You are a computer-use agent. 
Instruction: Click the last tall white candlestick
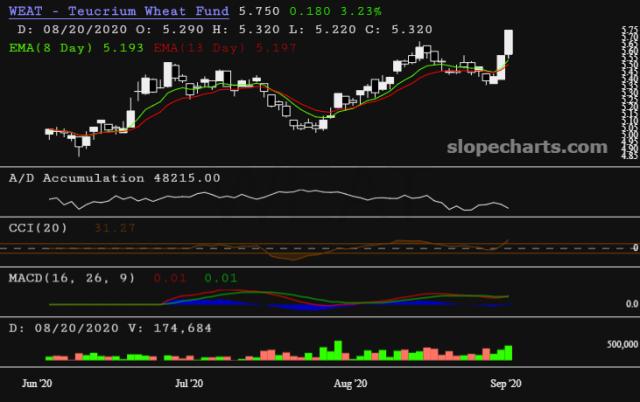(509, 42)
